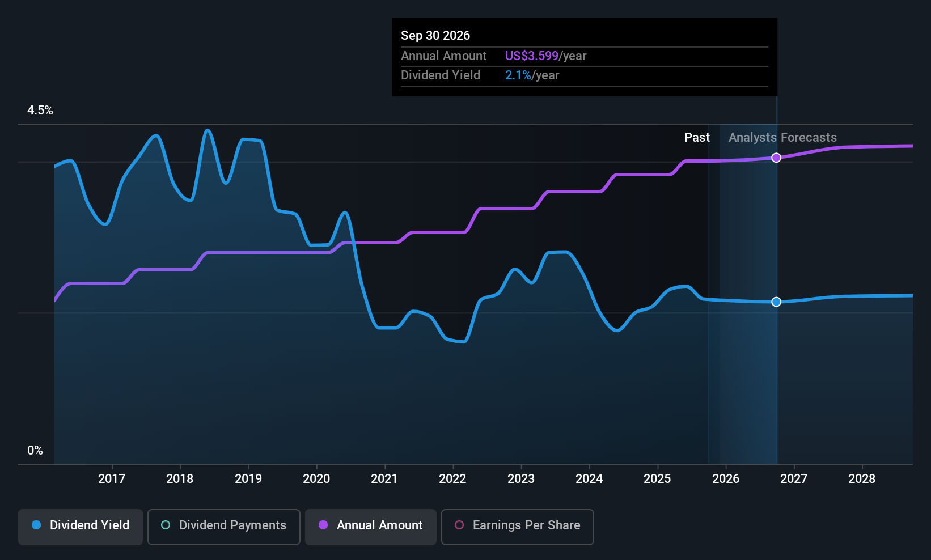The image size is (931, 560).
Task: Click the Sep 30 2026 tooltip date
Action: (435, 35)
